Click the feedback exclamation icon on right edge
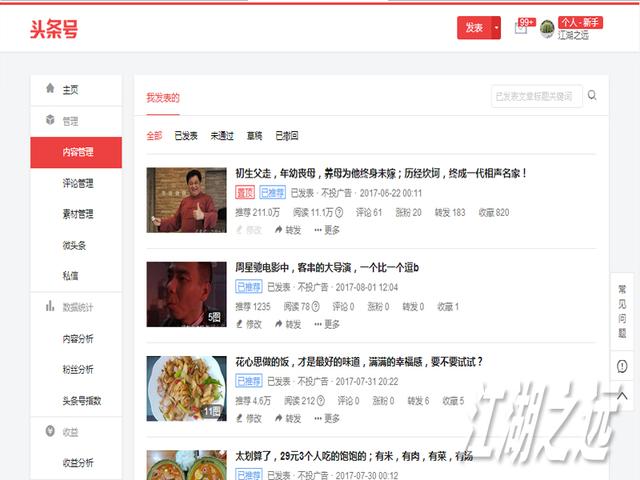640x480 pixels. point(622,366)
